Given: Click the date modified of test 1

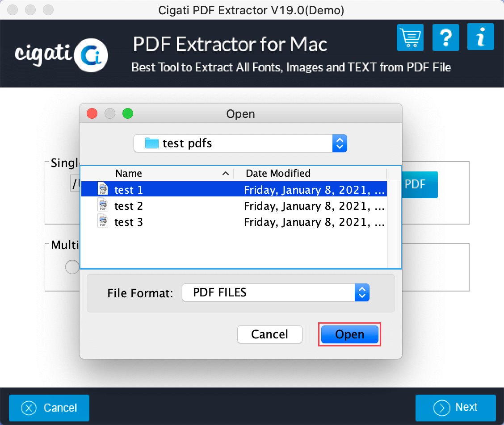Looking at the screenshot, I should point(315,190).
